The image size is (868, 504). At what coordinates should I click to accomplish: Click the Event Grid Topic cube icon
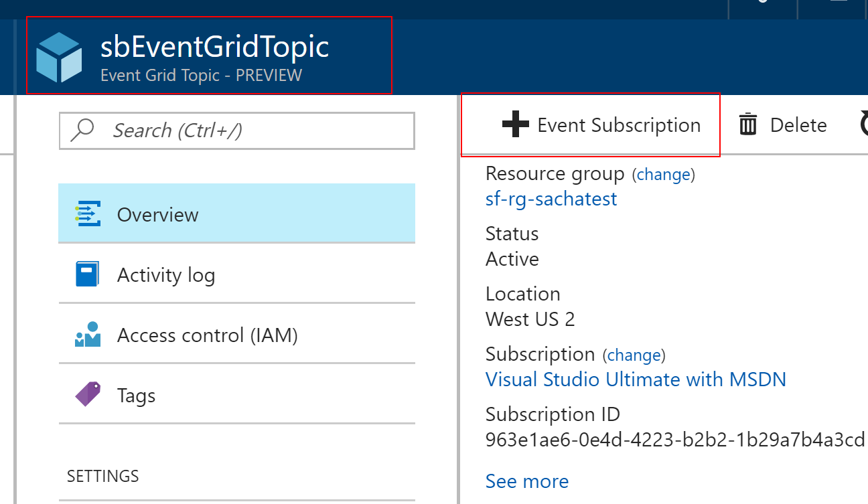[x=59, y=56]
